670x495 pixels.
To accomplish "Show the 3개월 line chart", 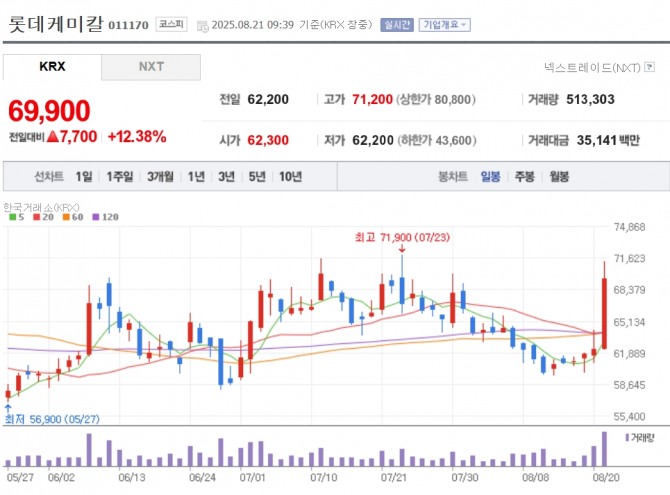I will 161,176.
